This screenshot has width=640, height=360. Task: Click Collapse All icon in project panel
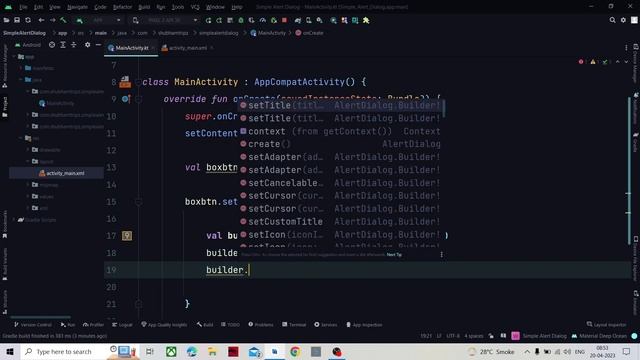[73, 45]
